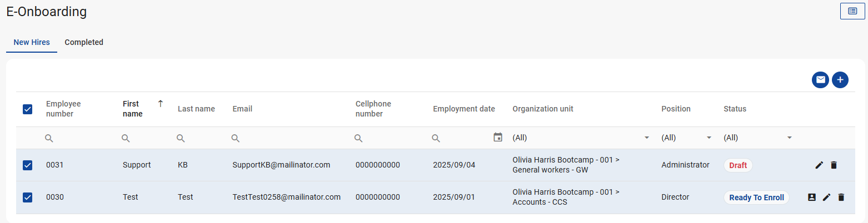The height and width of the screenshot is (223, 868).
Task: Delete the Support KB employee row
Action: pyautogui.click(x=834, y=165)
